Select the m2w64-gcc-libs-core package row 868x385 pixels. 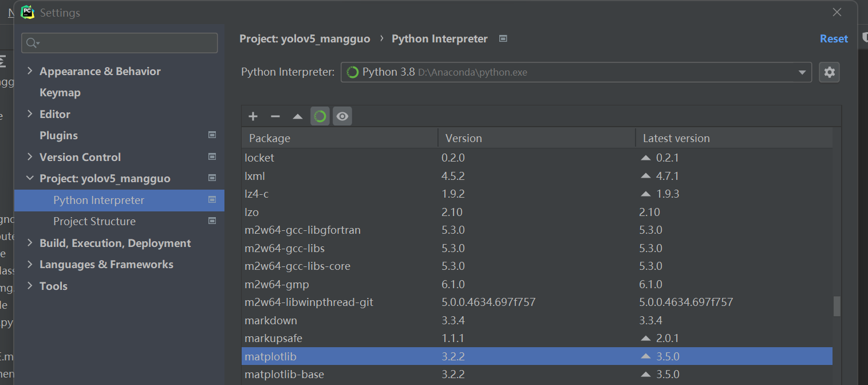(537, 266)
